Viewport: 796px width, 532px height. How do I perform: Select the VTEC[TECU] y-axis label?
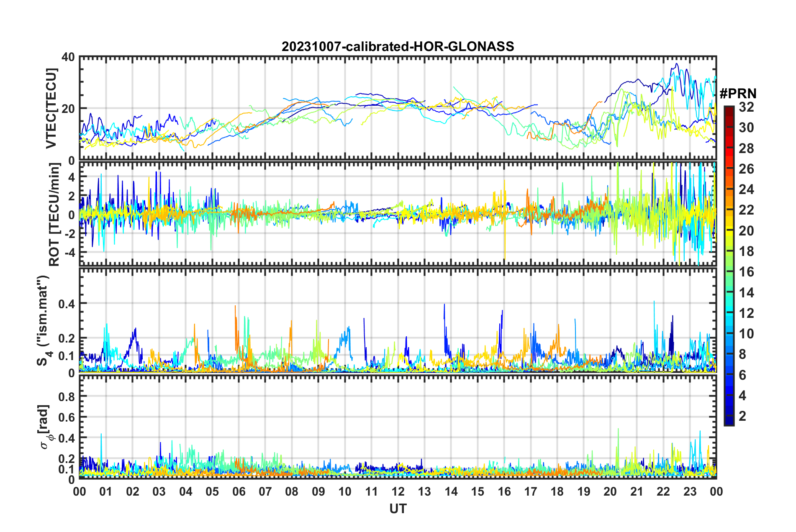(x=51, y=108)
